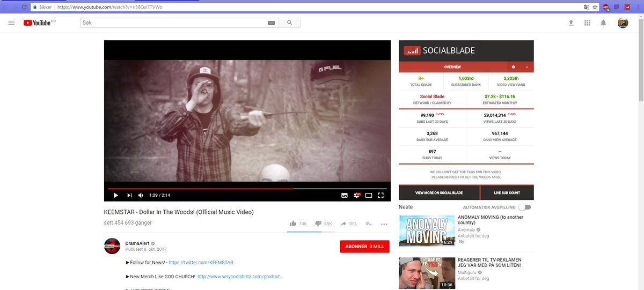Open the Social Blade extension icon in toolbar
The width and height of the screenshot is (644, 290).
click(626, 8)
